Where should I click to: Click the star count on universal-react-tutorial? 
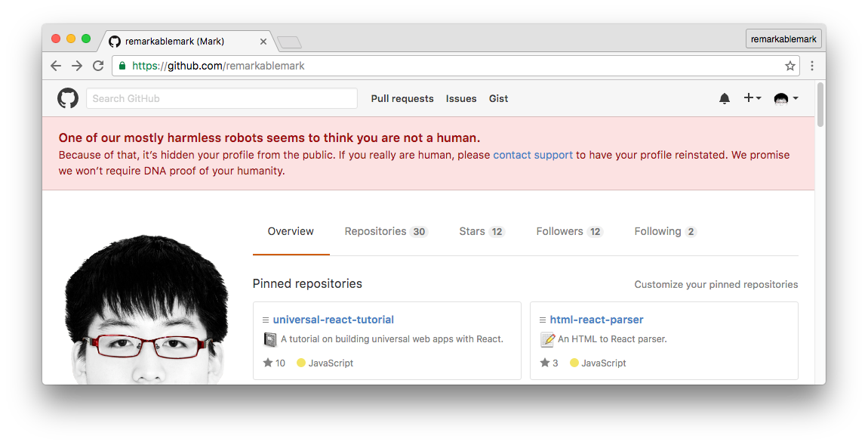274,363
